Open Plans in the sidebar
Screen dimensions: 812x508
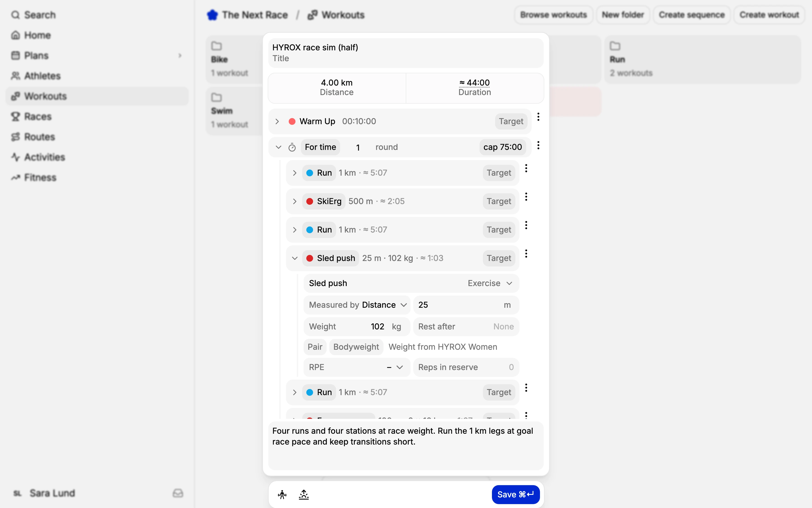[x=97, y=56]
